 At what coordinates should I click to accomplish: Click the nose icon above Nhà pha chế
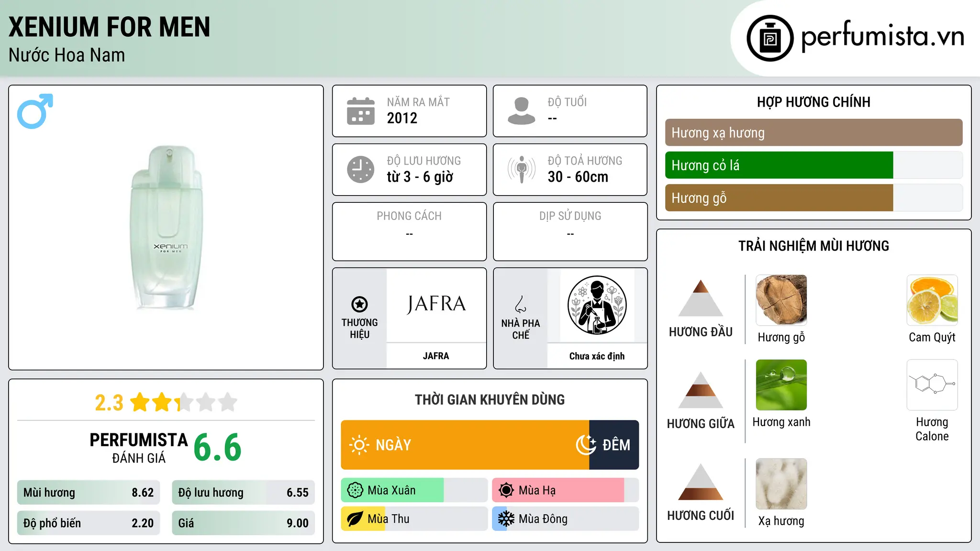[x=521, y=304]
